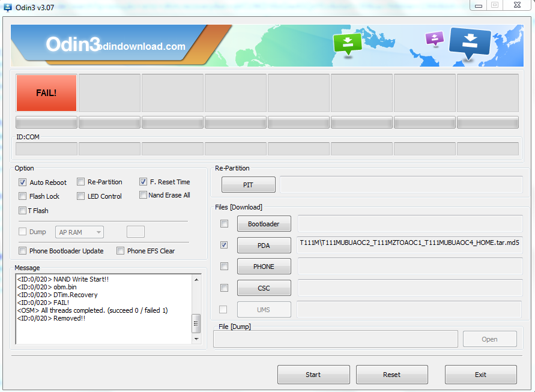
Task: Untick the PDA file checkbox
Action: [224, 245]
